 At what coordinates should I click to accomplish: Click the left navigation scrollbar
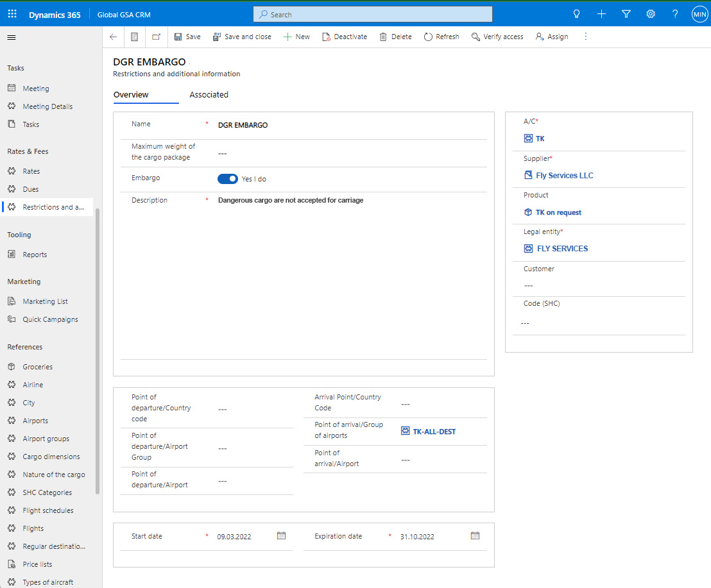coord(98,351)
